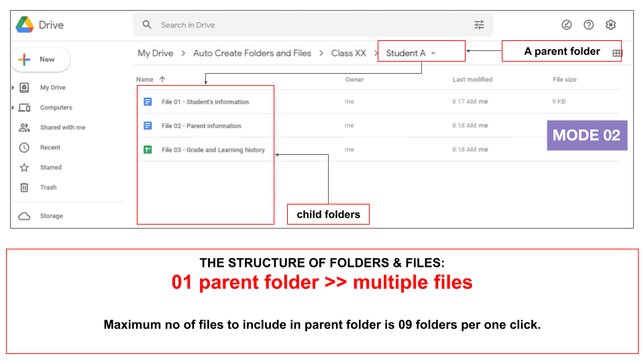This screenshot has height=362, width=644.
Task: Go to Class XX in breadcrumb
Action: [348, 53]
